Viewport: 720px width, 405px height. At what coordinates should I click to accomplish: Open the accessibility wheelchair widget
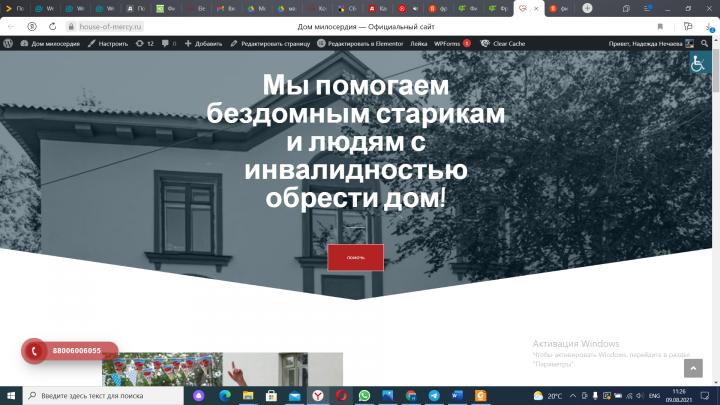(700, 62)
